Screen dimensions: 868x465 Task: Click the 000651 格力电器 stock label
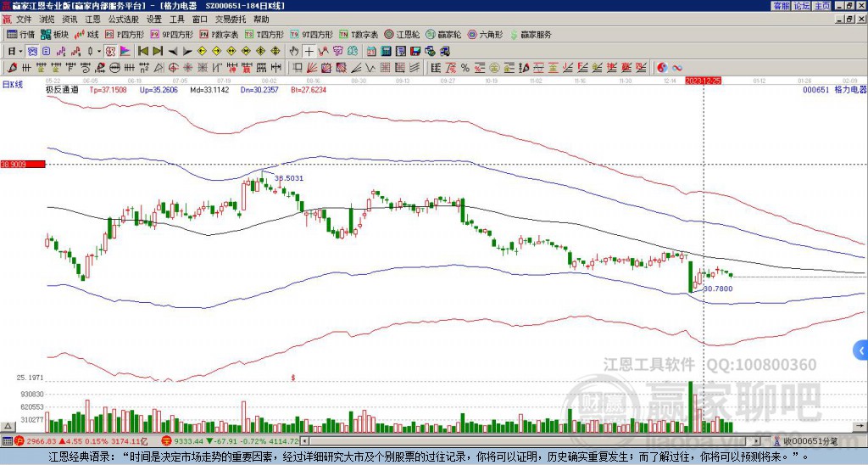835,89
